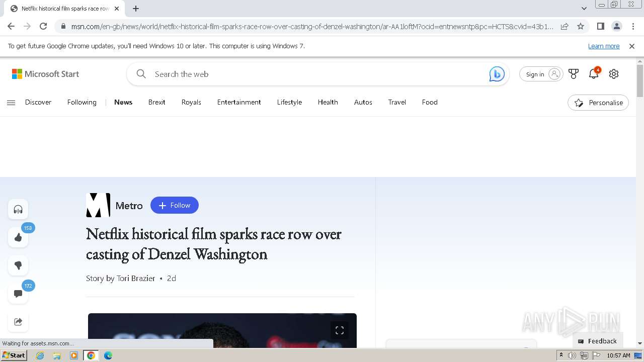Click the Story by Tori Brazier byline

point(121,278)
